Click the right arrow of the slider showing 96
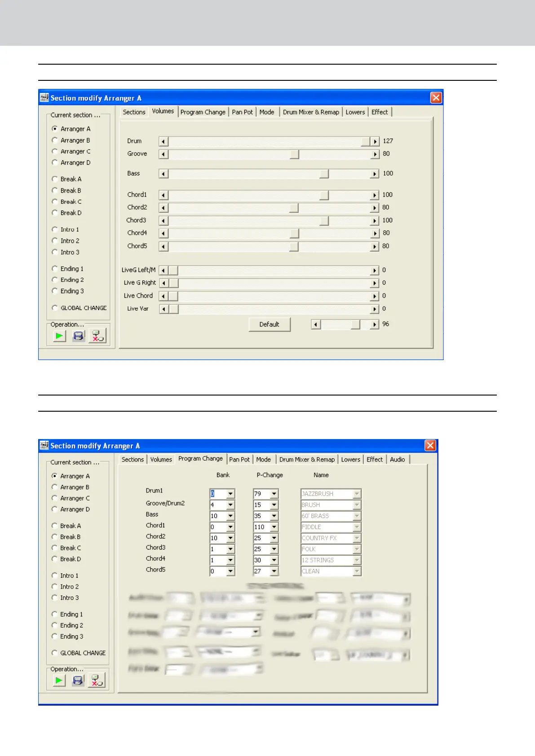535x756 pixels. (375, 325)
